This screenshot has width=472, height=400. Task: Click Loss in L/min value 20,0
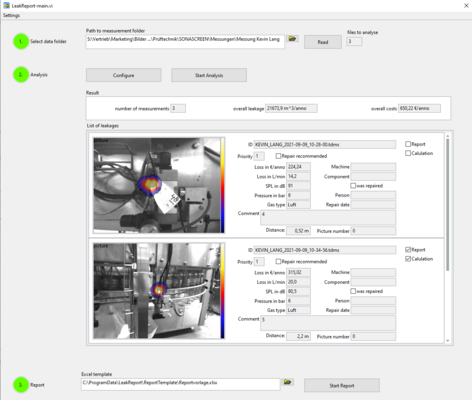(298, 282)
